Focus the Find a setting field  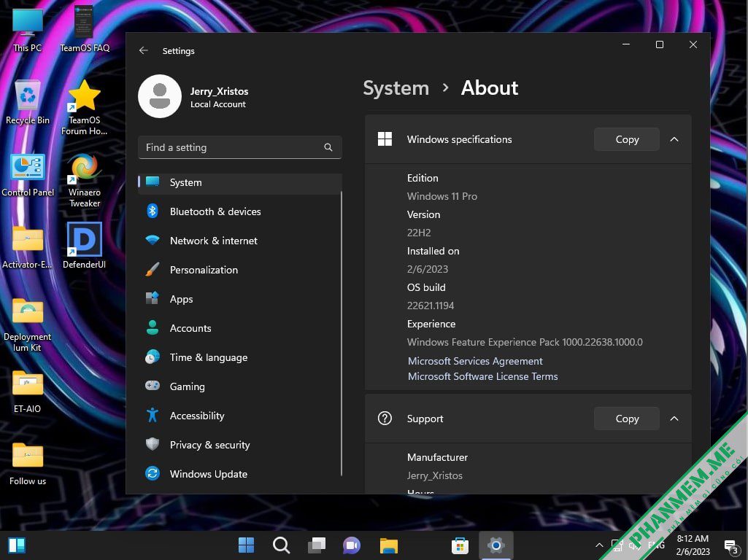(x=240, y=147)
